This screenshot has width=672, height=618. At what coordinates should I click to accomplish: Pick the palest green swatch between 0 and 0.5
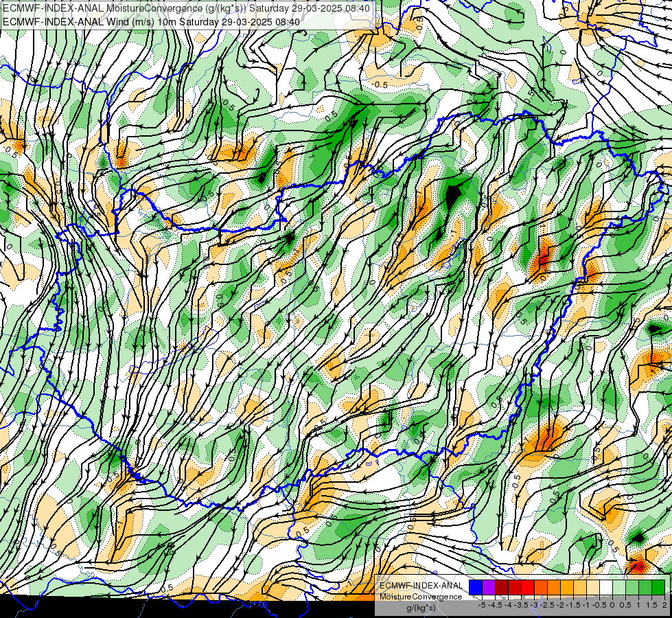(619, 587)
